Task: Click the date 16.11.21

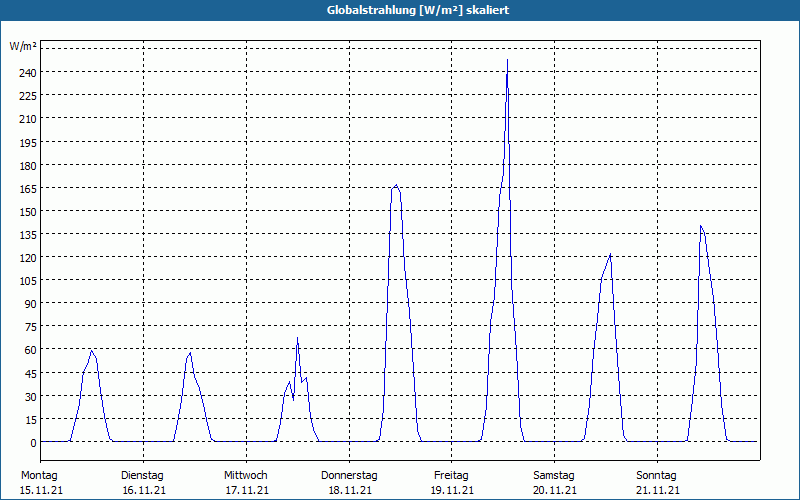Action: point(144,491)
